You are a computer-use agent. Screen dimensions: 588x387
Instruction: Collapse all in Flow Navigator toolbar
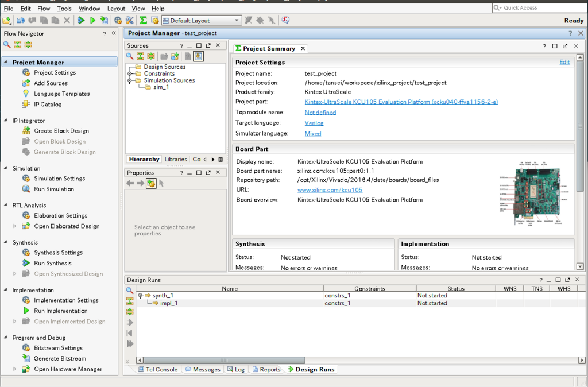pyautogui.click(x=17, y=45)
